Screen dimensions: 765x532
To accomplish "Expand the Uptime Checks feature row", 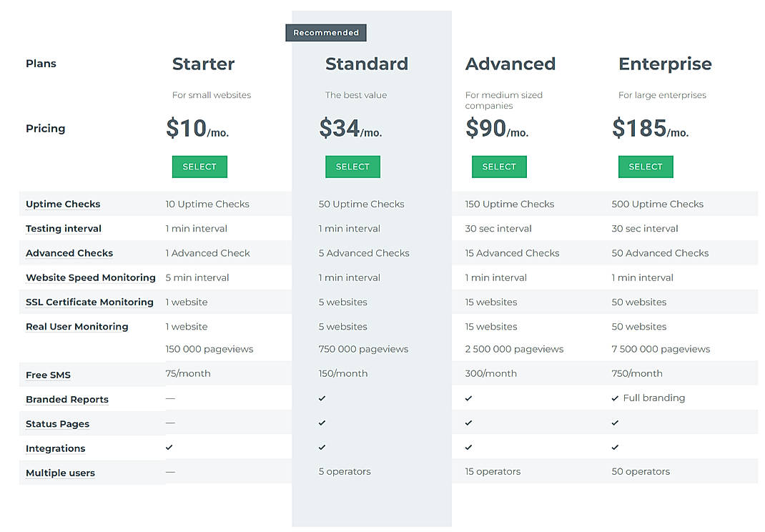I will click(62, 204).
